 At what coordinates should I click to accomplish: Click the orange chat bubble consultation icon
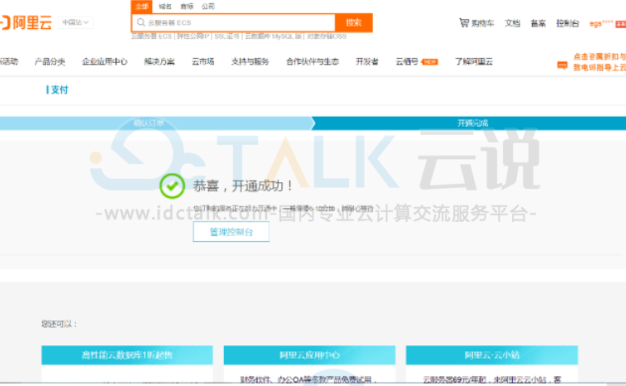point(562,65)
